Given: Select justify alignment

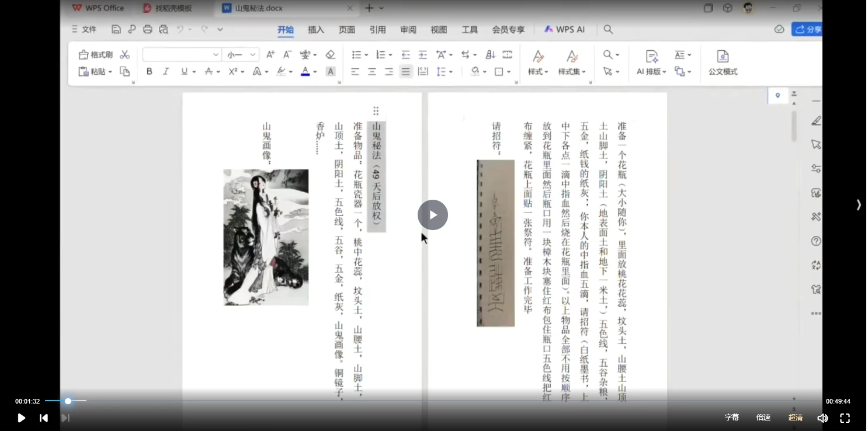Looking at the screenshot, I should 406,71.
